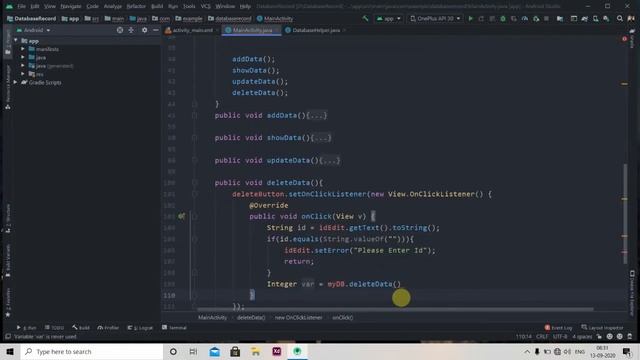The width and height of the screenshot is (640, 360).
Task: Open the Profile app gauge icon in toolbar
Action: [x=524, y=18]
